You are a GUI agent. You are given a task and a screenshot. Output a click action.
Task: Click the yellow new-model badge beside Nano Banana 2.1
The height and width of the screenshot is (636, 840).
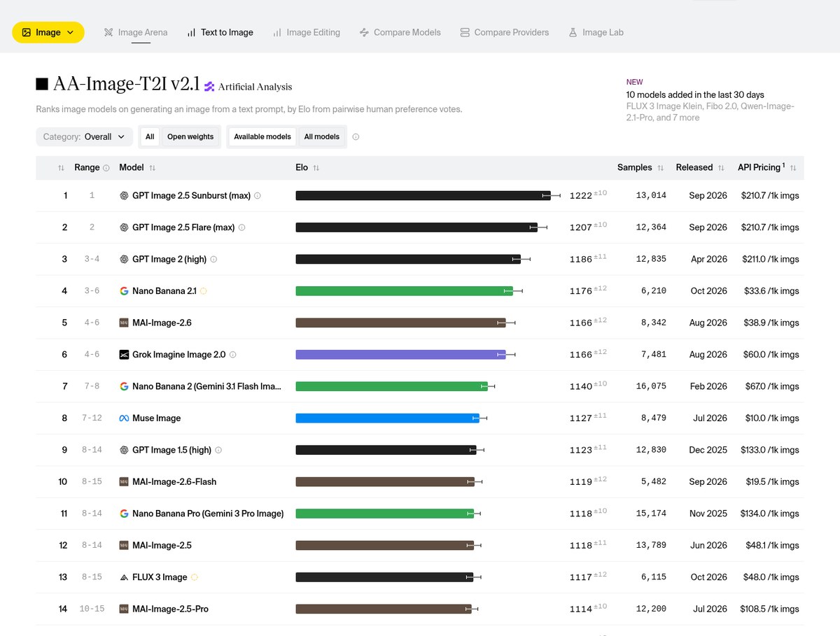(x=204, y=291)
